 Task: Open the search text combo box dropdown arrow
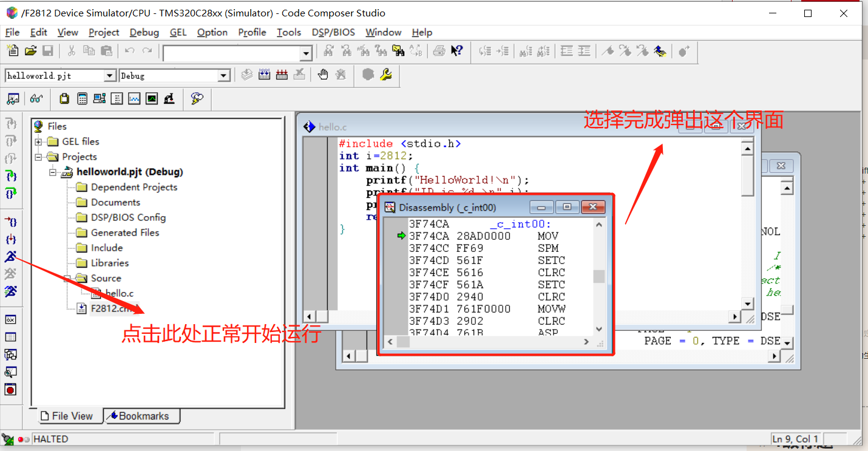click(x=306, y=53)
